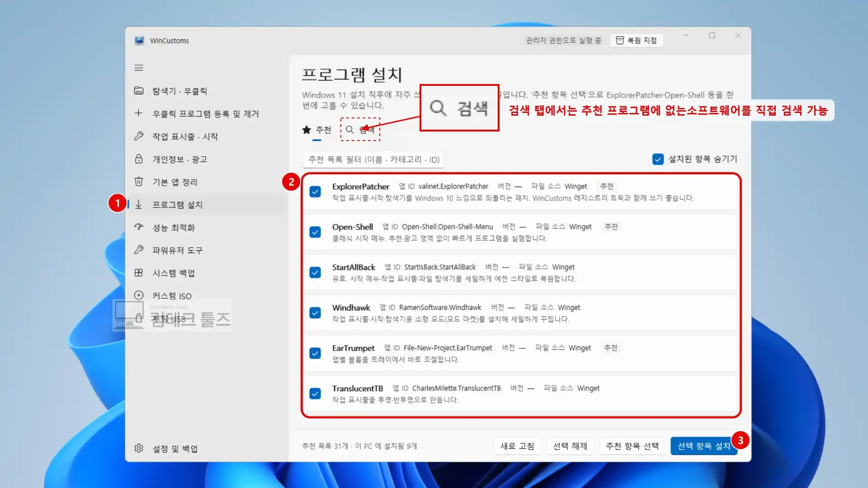Screen dimensions: 868x488
Task: Click the disc icon beside 커스텀 ISO
Action: [x=139, y=296]
